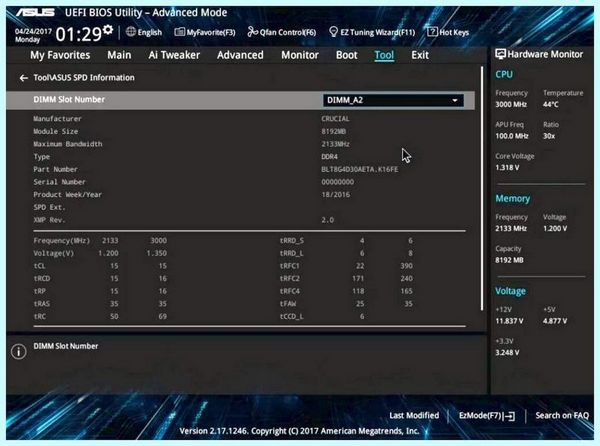This screenshot has height=446, width=600.
Task: Click Product Week/Year value 18/2016
Action: 335,194
